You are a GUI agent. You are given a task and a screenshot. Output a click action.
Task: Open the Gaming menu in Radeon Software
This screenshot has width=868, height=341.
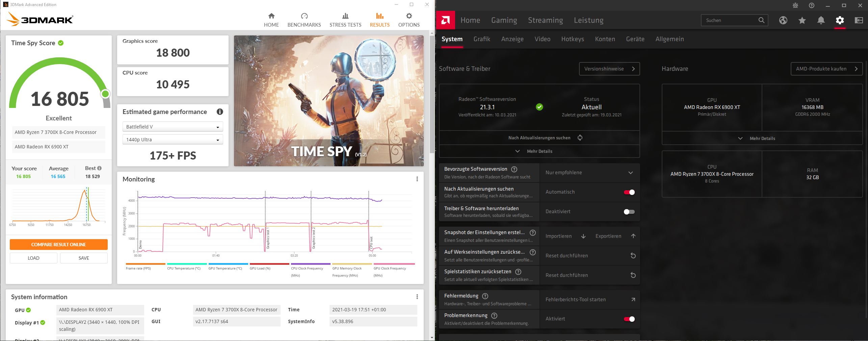click(x=504, y=20)
